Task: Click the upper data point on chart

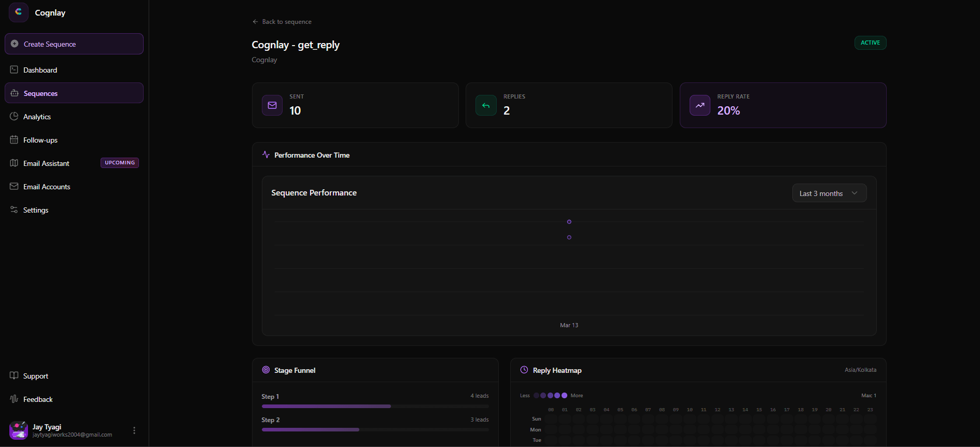Action: [569, 222]
